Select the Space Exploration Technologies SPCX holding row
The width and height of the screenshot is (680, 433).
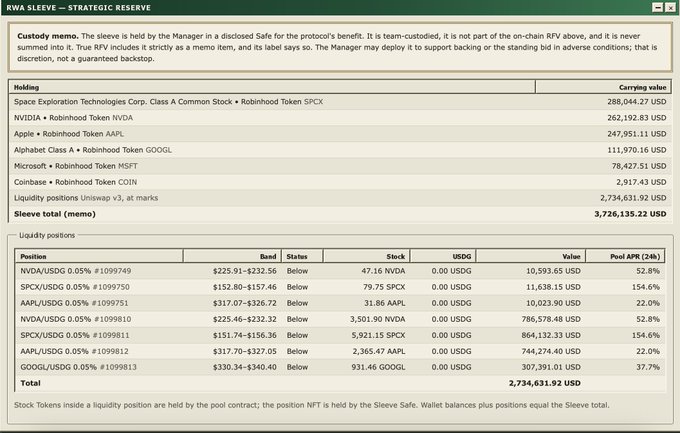click(340, 102)
